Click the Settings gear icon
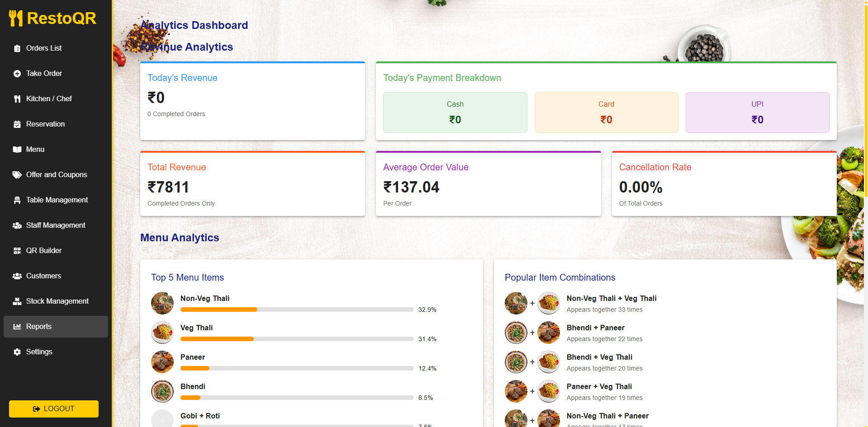868x427 pixels. (x=17, y=352)
